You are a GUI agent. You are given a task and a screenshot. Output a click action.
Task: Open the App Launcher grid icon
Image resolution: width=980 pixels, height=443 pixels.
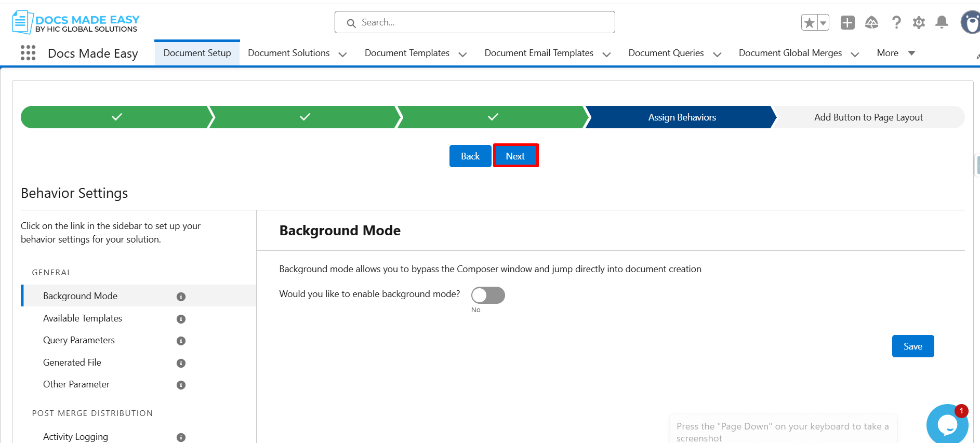click(28, 53)
